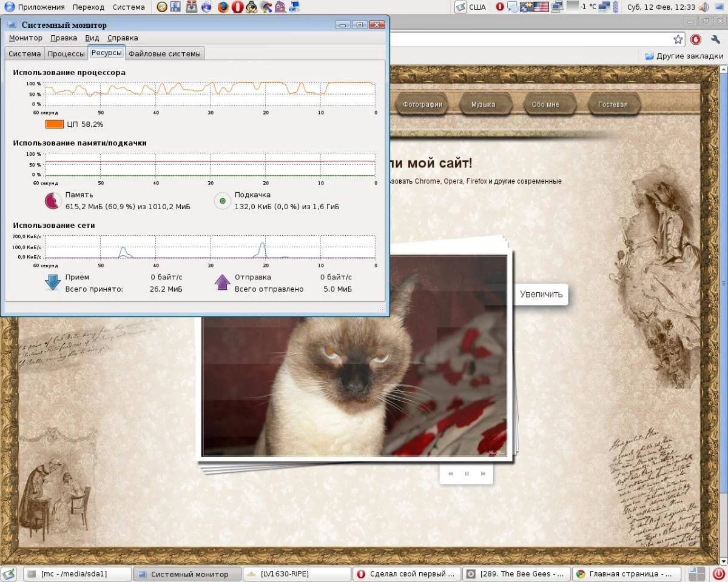
Task: Go to previous slideshow photo
Action: (x=450, y=473)
